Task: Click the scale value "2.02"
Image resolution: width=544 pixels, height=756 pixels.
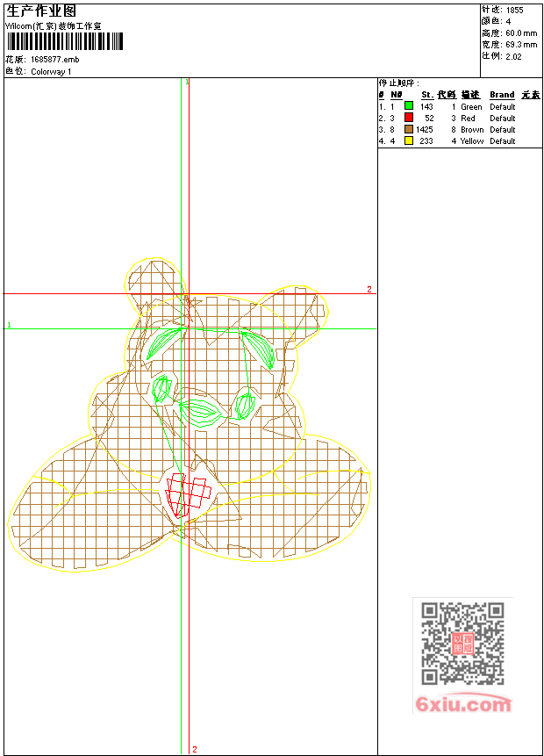Action: (513, 56)
